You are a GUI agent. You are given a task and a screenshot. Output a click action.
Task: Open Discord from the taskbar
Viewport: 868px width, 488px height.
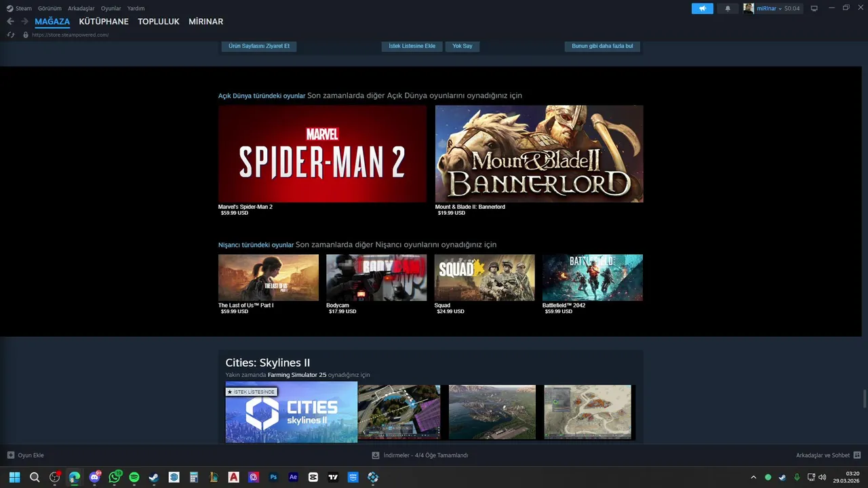coord(94,477)
